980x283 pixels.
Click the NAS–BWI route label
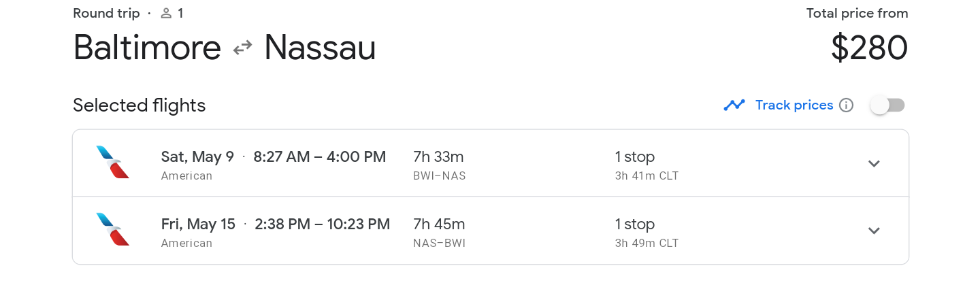coord(439,244)
